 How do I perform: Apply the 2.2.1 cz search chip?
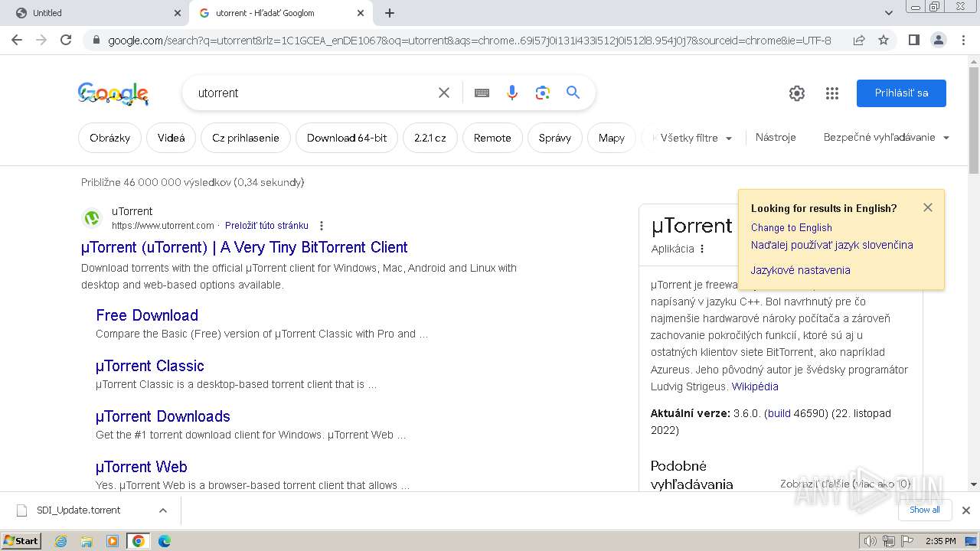point(430,138)
